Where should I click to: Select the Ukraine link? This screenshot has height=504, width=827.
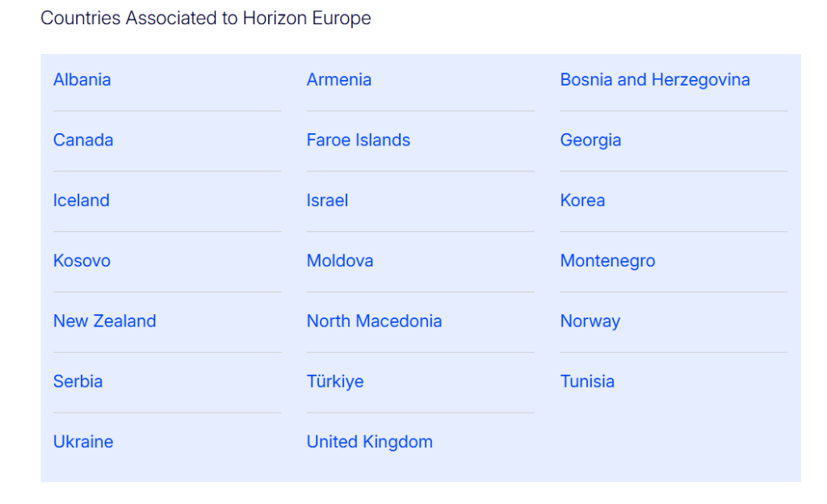point(83,442)
